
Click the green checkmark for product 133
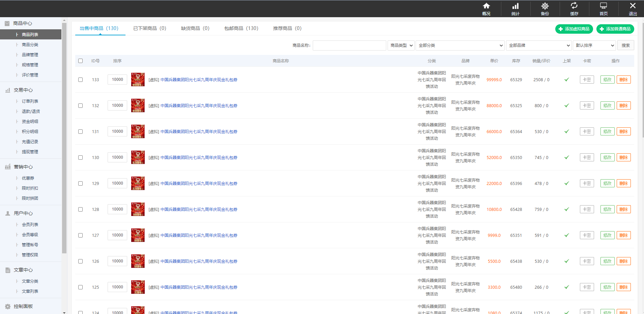coord(567,80)
